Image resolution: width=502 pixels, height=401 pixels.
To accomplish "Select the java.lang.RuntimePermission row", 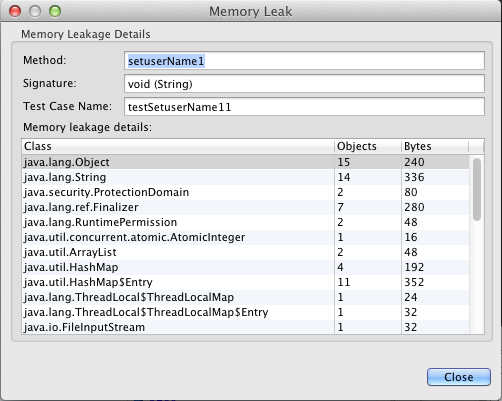I will click(x=245, y=222).
